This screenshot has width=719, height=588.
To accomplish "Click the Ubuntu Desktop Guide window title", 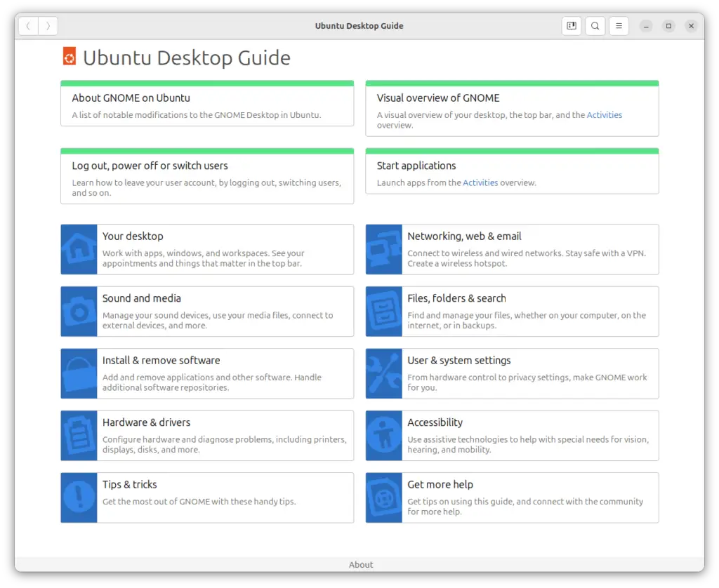I will pyautogui.click(x=359, y=26).
